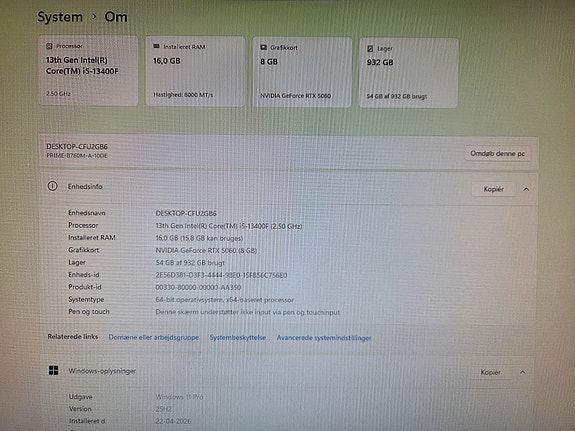Click the Pen og touch value text

pyautogui.click(x=248, y=312)
